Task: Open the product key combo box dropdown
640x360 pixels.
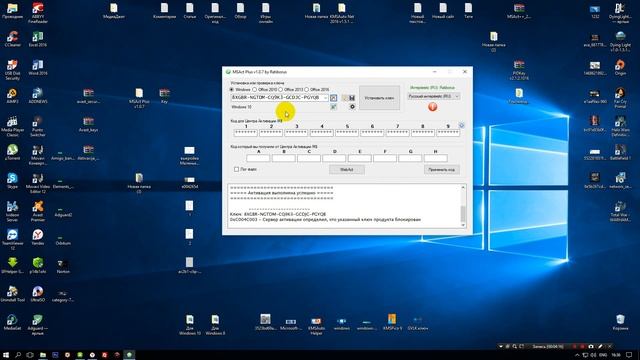Action: pos(325,98)
